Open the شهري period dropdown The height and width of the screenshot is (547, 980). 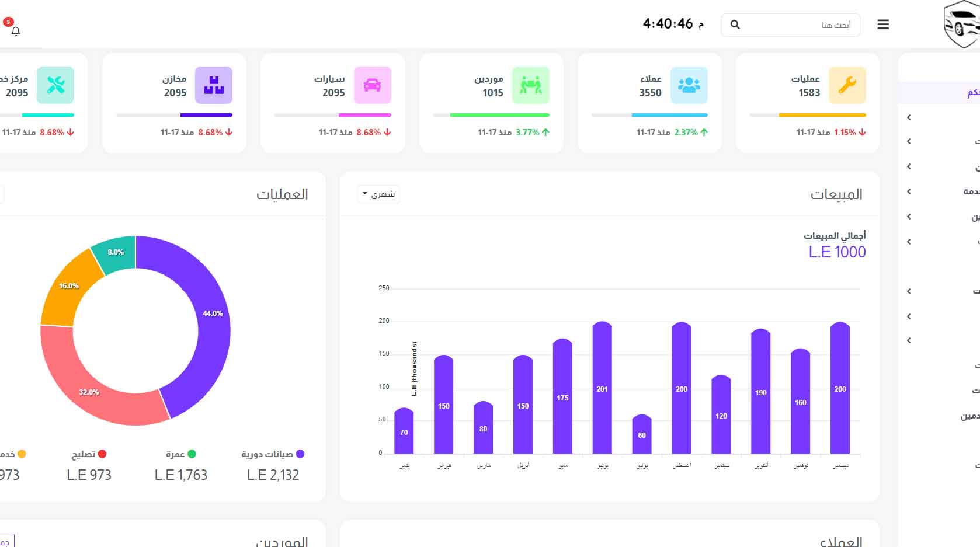(x=378, y=194)
